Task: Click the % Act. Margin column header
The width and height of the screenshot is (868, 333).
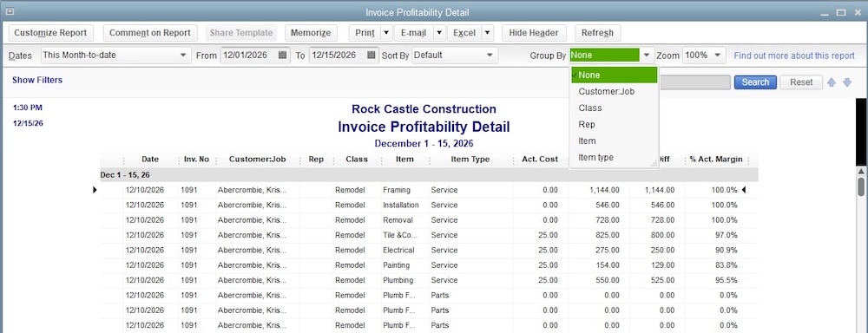Action: 716,160
